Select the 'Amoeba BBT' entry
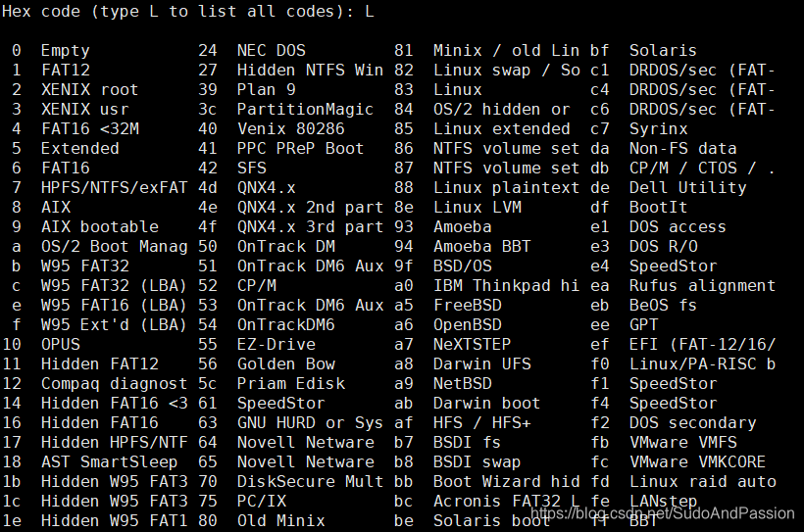Viewport: 804px width, 532px height. tap(482, 247)
